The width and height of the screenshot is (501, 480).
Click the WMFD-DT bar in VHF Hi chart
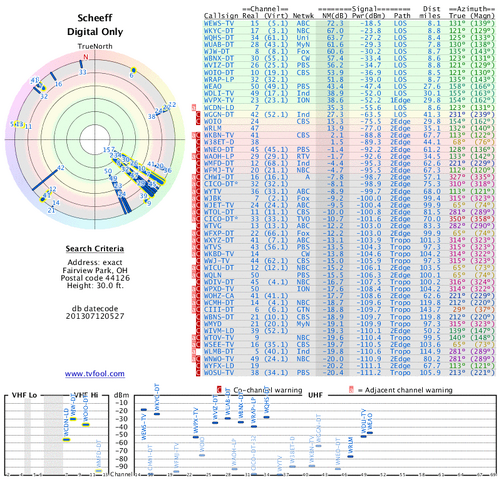tap(99, 471)
